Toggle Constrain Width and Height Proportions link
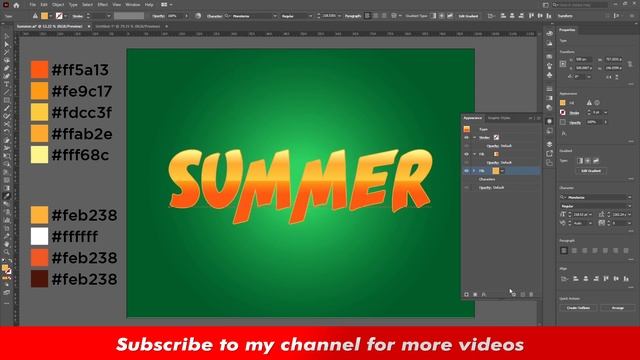Viewport: 640px width, 360px height. pos(630,64)
